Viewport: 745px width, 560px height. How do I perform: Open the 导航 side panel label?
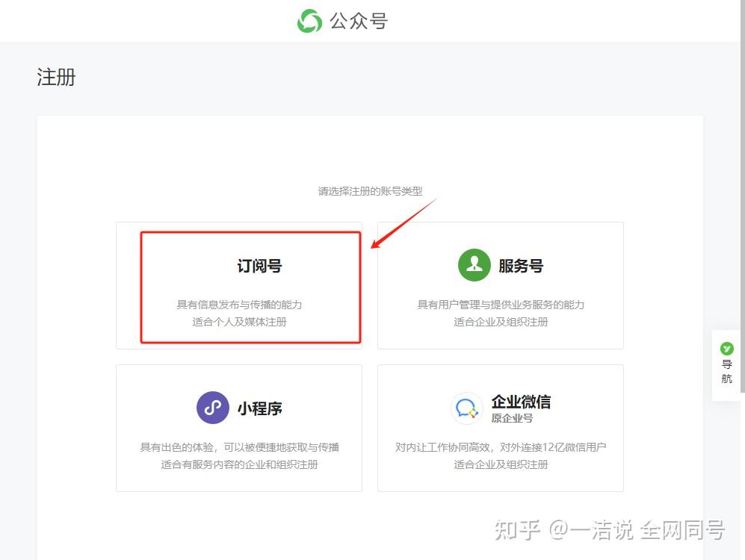(727, 372)
